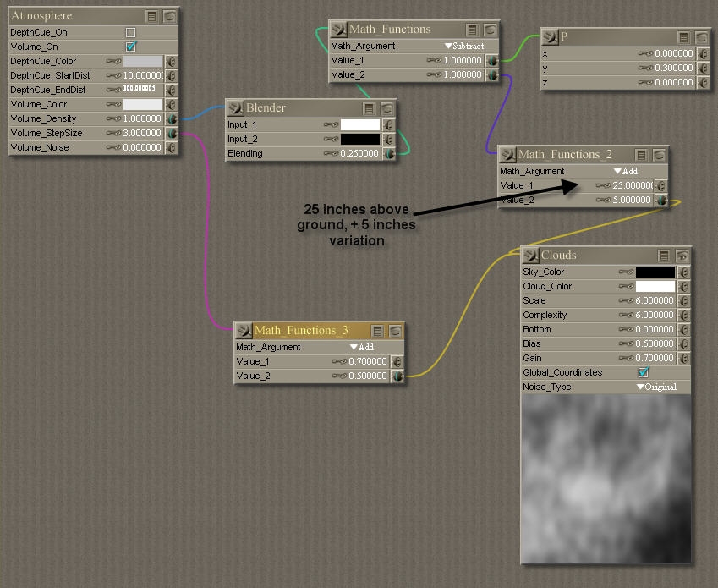Edit Math_Functions_2 Value_1 field 25.000000

[x=633, y=185]
